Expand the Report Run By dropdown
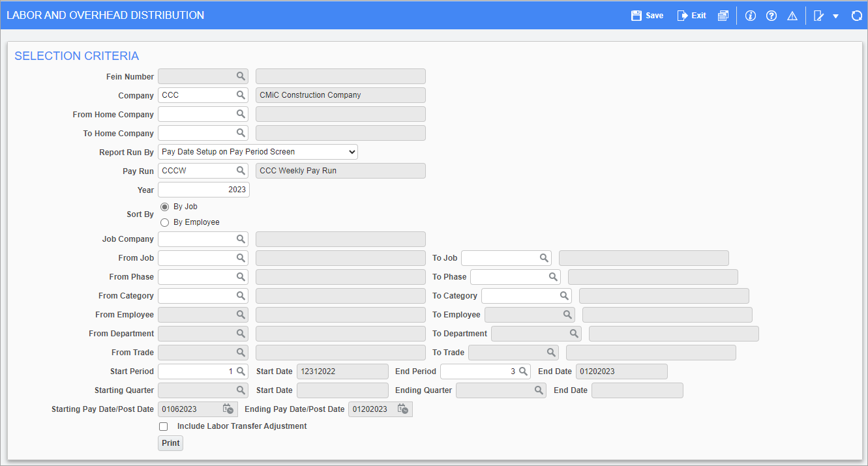 tap(258, 152)
